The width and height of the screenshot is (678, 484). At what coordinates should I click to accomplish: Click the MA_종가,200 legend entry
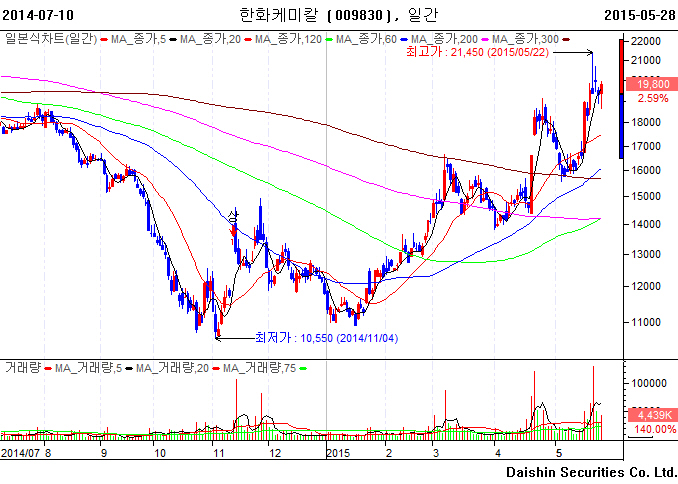click(444, 39)
